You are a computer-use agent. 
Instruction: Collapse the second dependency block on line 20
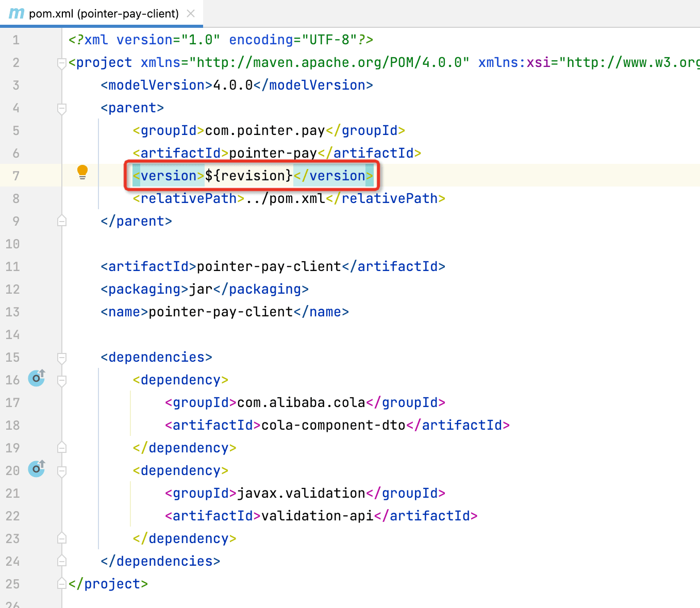tap(62, 471)
